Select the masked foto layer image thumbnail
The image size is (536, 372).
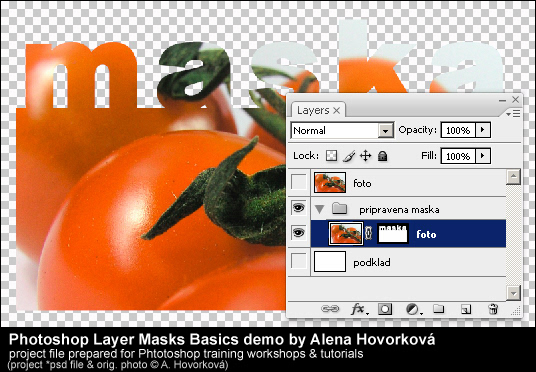coord(346,234)
